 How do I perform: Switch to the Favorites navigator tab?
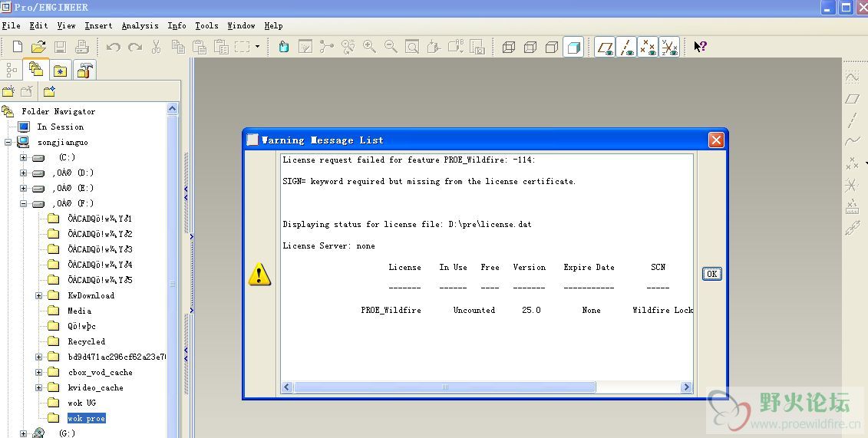tap(60, 71)
